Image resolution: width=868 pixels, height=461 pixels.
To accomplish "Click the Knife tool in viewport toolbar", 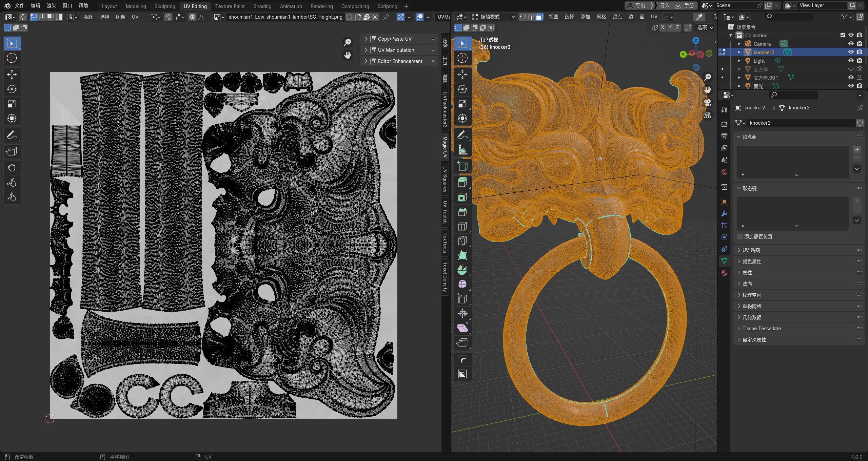I will point(462,241).
